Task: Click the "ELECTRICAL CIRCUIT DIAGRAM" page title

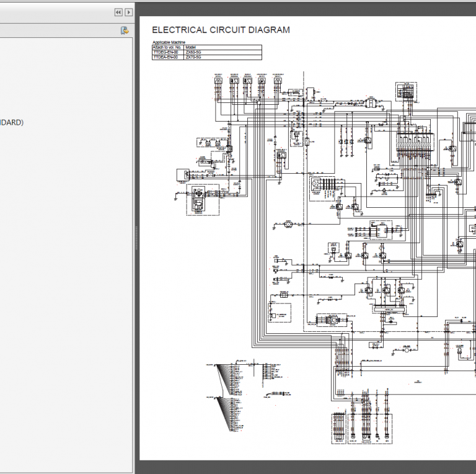Action: [221, 30]
